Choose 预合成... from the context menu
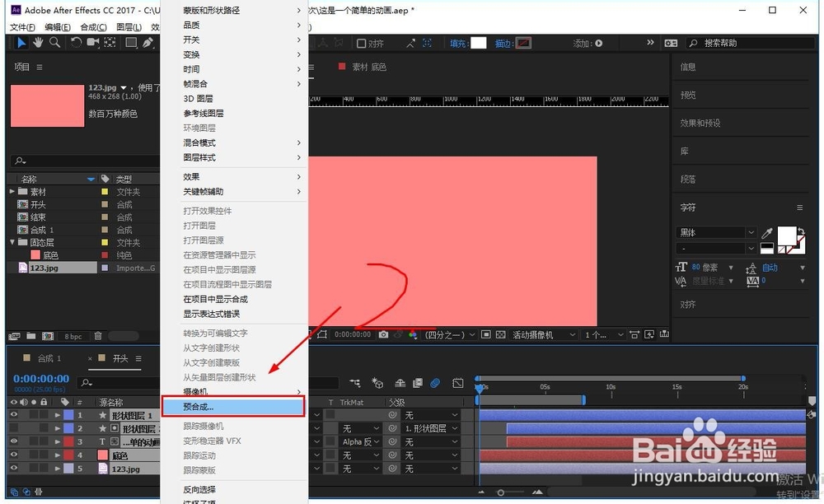 (x=233, y=407)
